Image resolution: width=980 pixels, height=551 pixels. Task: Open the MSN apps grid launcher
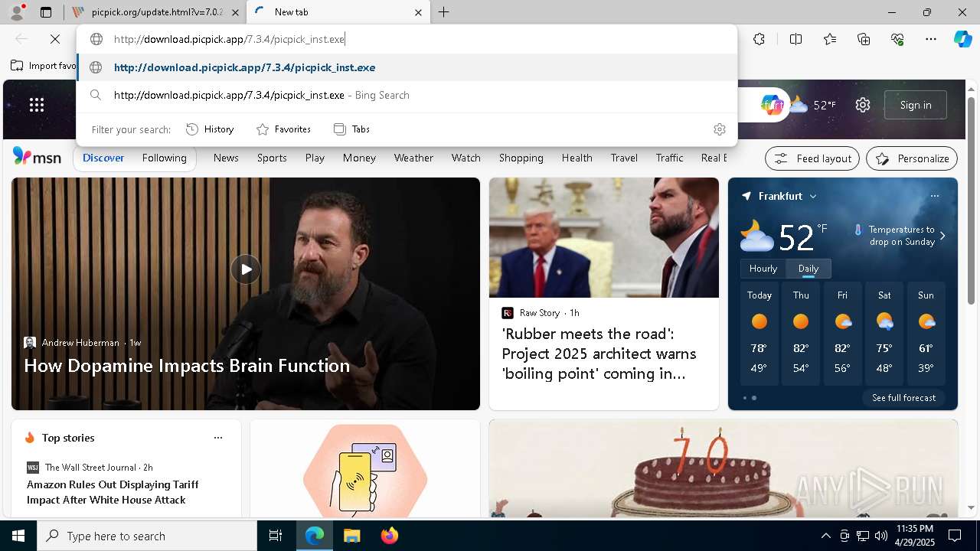click(37, 105)
